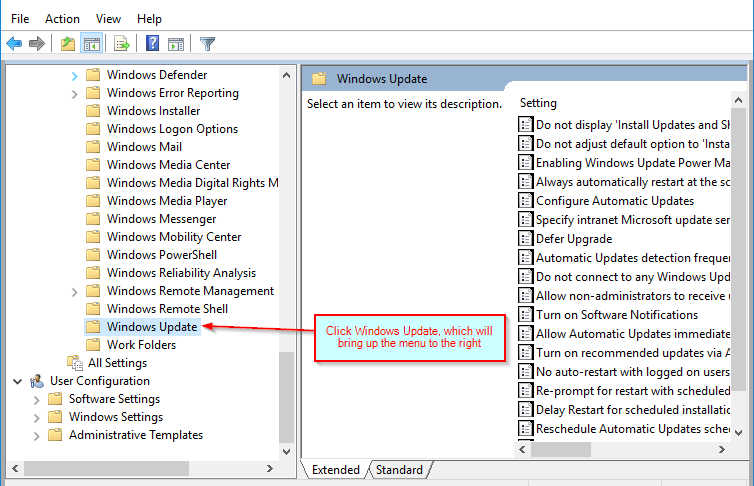Select 'Always automatically restart' setting
This screenshot has height=486, width=754.
coord(632,182)
